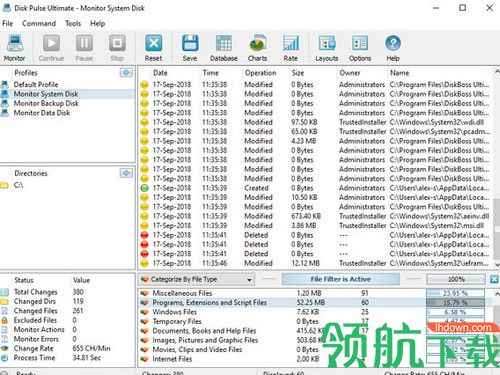
Task: Open the Help toolbar icon
Action: tap(393, 48)
